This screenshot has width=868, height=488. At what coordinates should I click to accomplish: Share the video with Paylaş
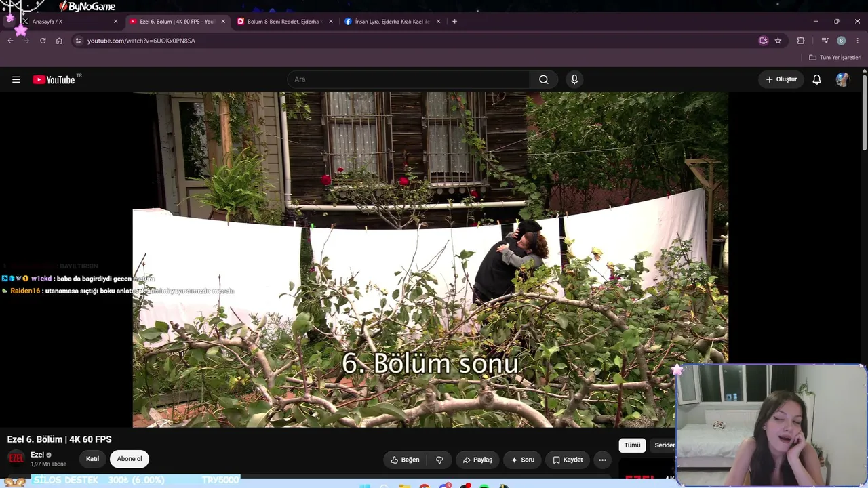pos(477,460)
